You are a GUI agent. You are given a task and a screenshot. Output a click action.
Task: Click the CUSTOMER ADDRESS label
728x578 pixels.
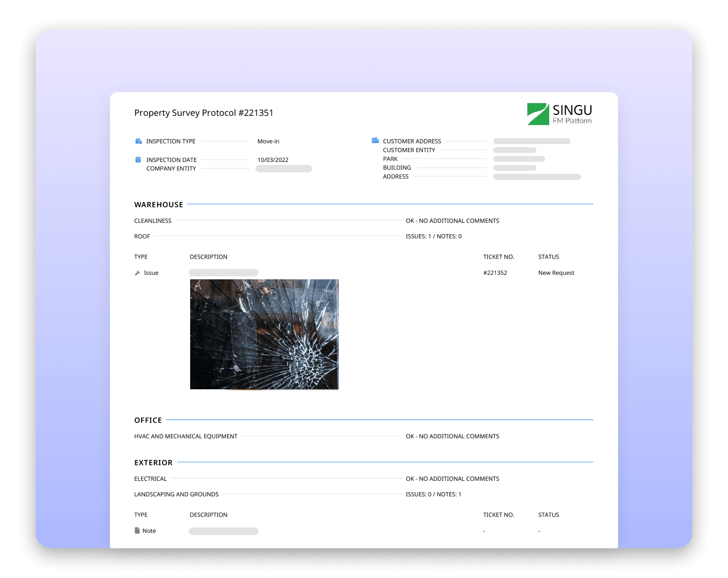tap(412, 141)
